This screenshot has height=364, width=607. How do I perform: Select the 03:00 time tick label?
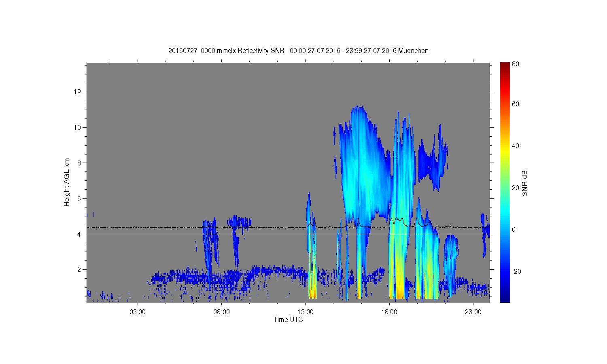pos(138,312)
